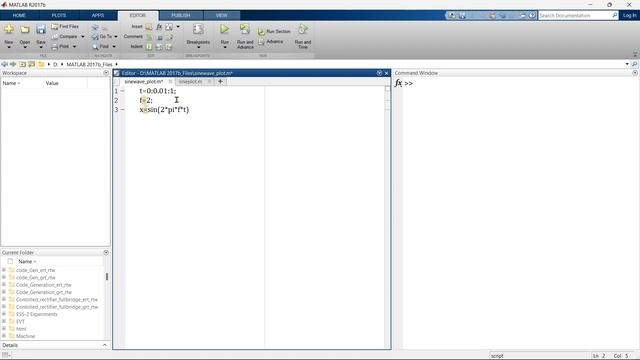The width and height of the screenshot is (640, 360).
Task: Close the sinewave_plot.m tab
Action: pyautogui.click(x=171, y=82)
